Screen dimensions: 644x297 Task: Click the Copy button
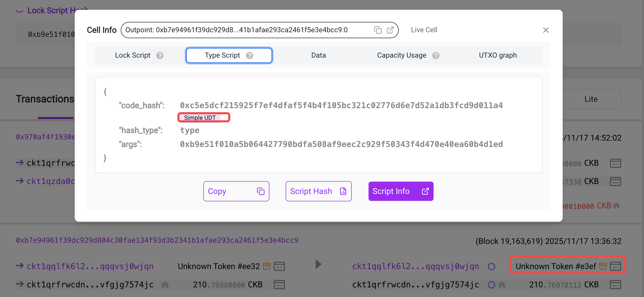(x=236, y=191)
